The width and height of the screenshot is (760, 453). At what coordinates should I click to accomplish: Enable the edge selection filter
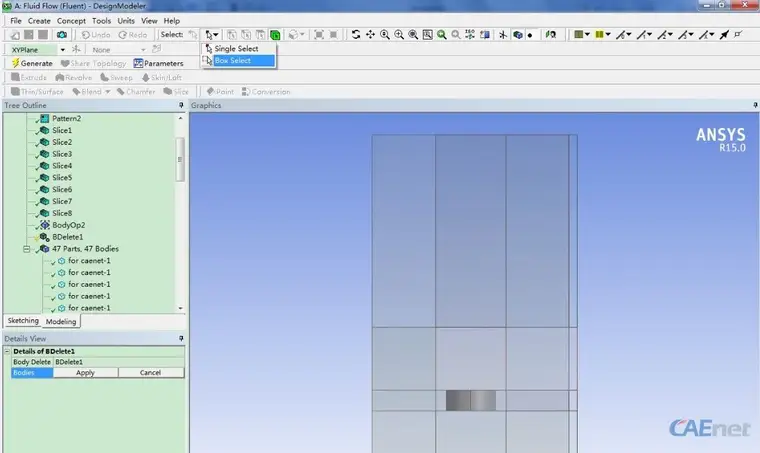[246, 34]
